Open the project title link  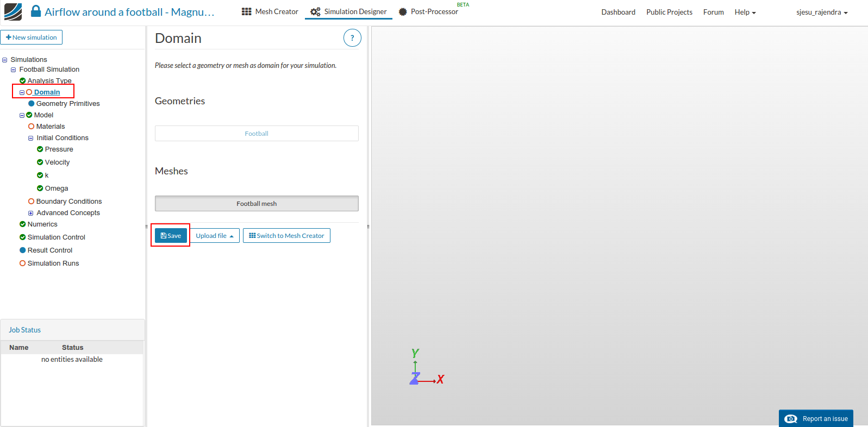(129, 12)
